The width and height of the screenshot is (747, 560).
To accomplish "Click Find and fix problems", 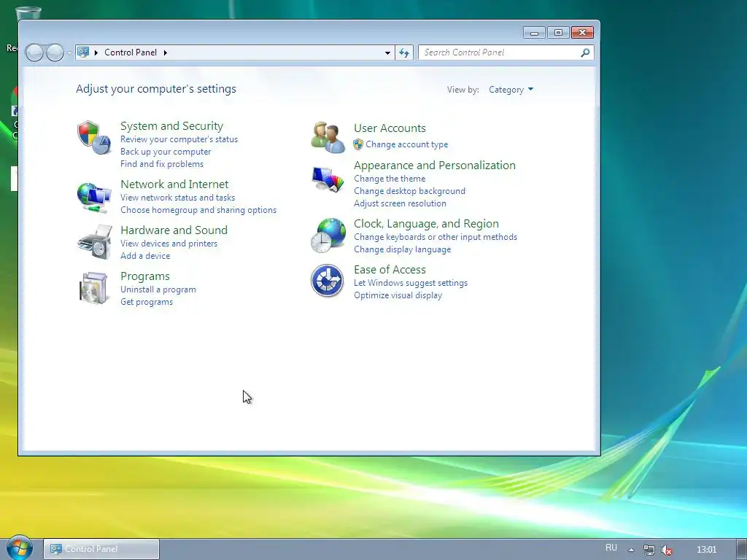I will [161, 164].
